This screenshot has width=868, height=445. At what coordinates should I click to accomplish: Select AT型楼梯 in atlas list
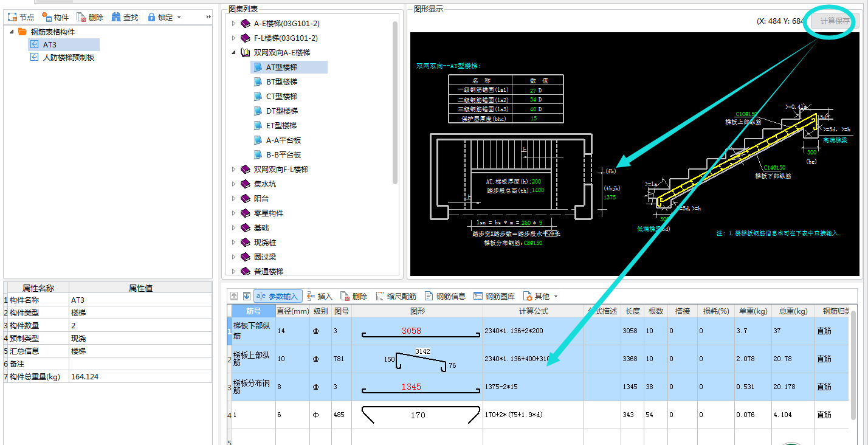[x=281, y=67]
